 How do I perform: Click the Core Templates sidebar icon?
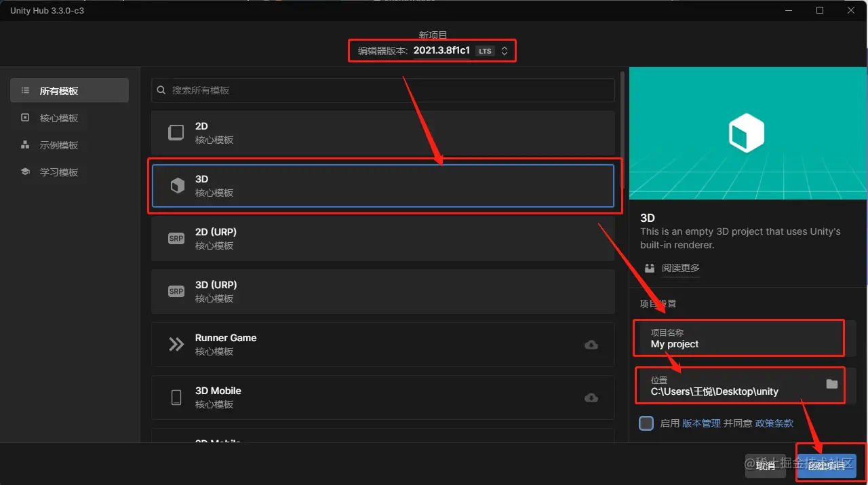coord(25,117)
